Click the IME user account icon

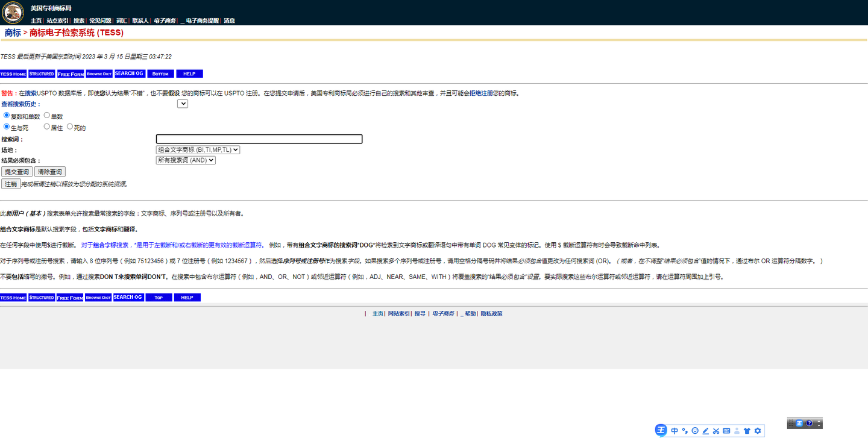pyautogui.click(x=737, y=431)
